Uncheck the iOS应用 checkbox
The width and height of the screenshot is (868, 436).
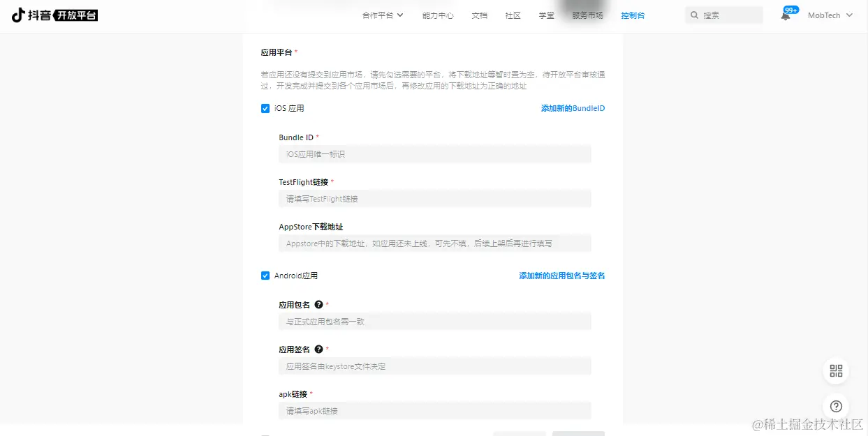pos(265,108)
